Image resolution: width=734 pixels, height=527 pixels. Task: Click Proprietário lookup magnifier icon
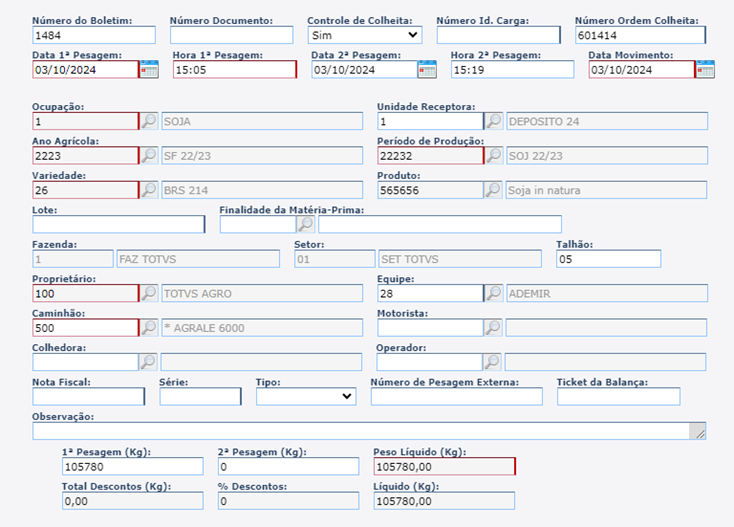pyautogui.click(x=149, y=293)
